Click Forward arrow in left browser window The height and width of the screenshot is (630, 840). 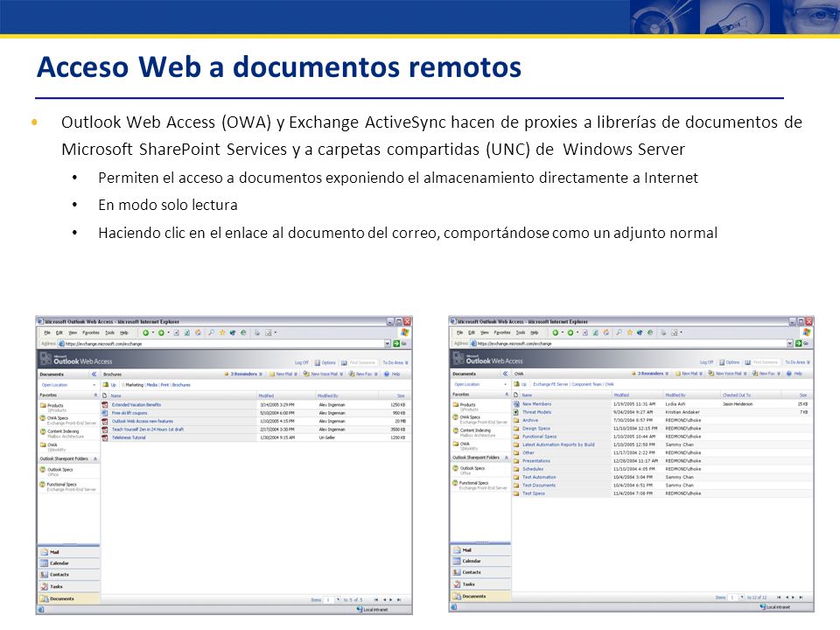pyautogui.click(x=161, y=332)
